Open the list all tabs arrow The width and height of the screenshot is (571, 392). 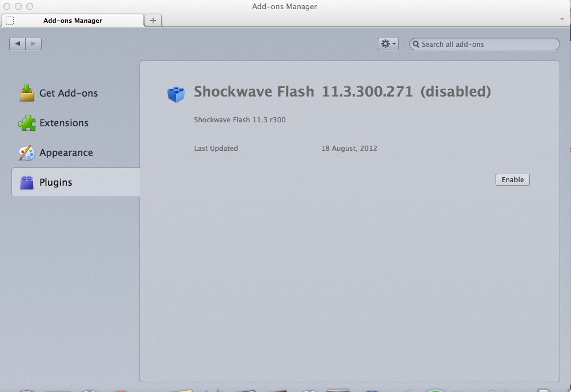(562, 19)
